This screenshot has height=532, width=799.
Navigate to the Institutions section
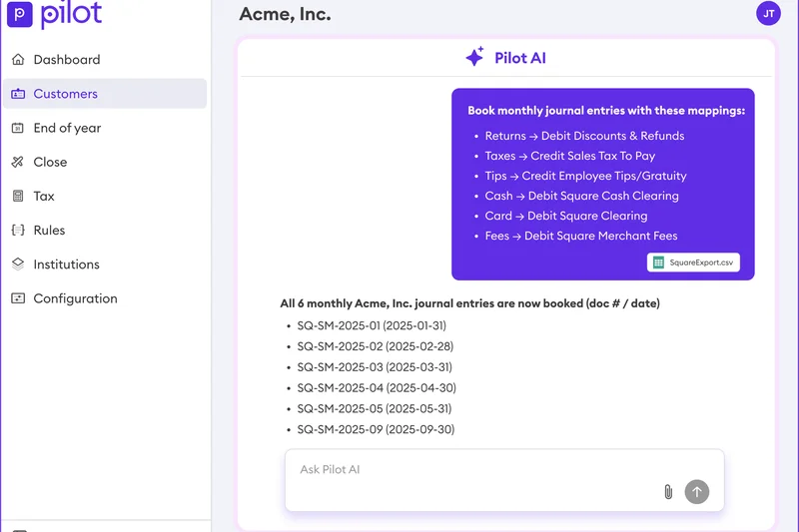(x=67, y=265)
